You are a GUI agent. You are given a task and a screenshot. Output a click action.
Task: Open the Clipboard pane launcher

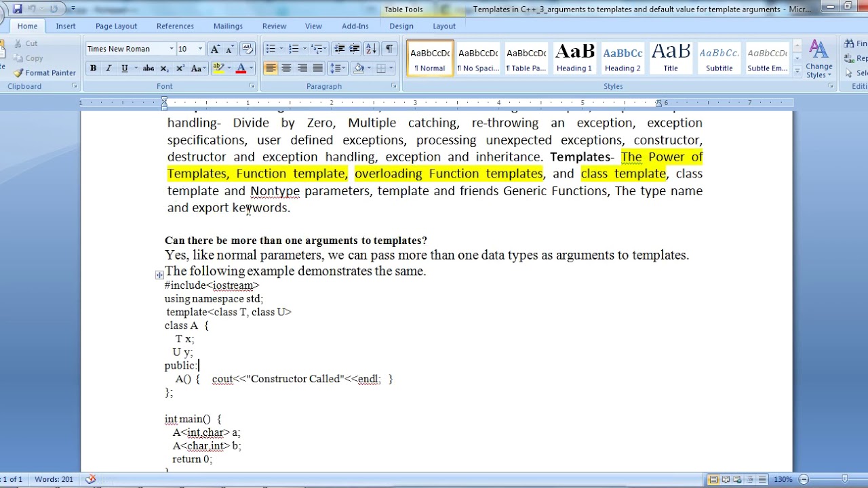pos(75,86)
